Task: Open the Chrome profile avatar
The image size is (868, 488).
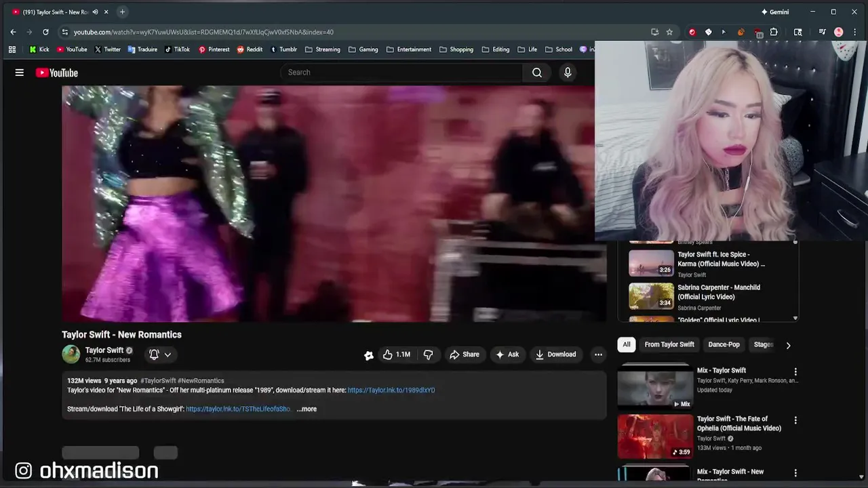Action: click(839, 32)
